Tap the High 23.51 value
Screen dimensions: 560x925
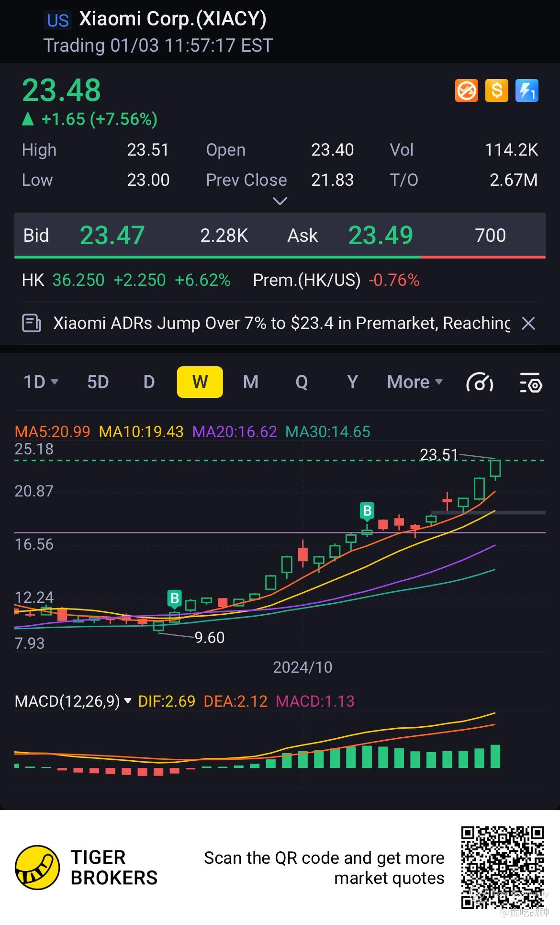click(x=148, y=150)
